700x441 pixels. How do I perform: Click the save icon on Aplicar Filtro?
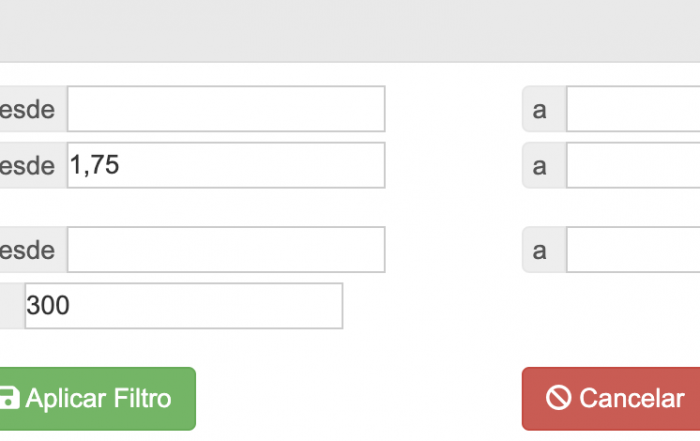tap(9, 399)
